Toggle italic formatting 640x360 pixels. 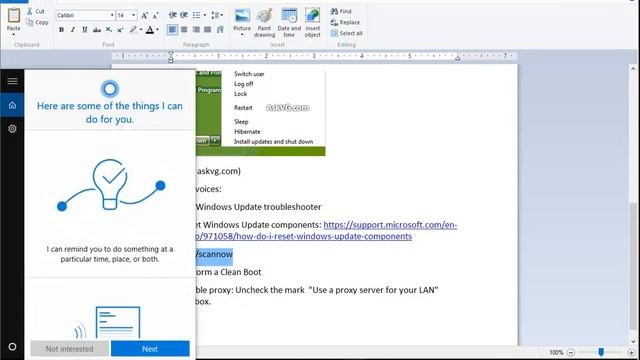pos(73,30)
